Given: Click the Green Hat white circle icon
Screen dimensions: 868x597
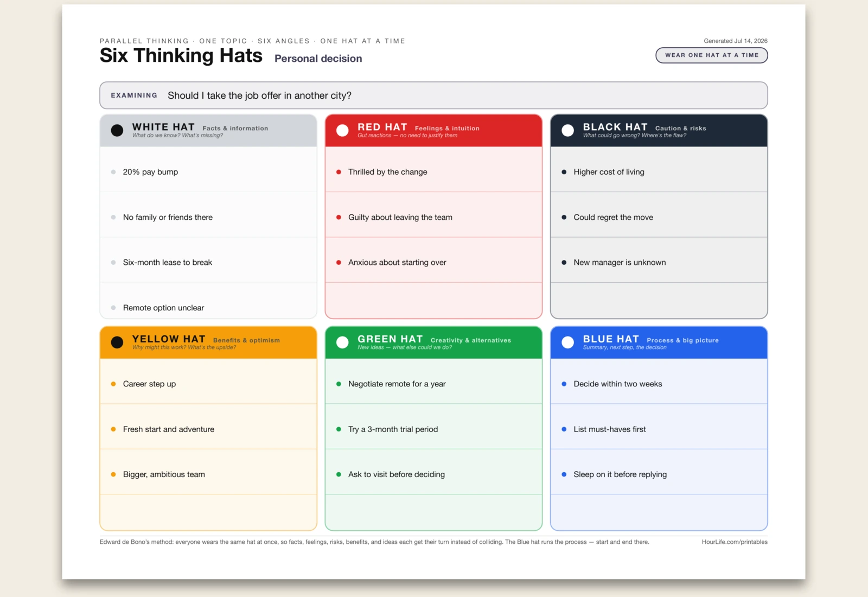Looking at the screenshot, I should click(342, 342).
